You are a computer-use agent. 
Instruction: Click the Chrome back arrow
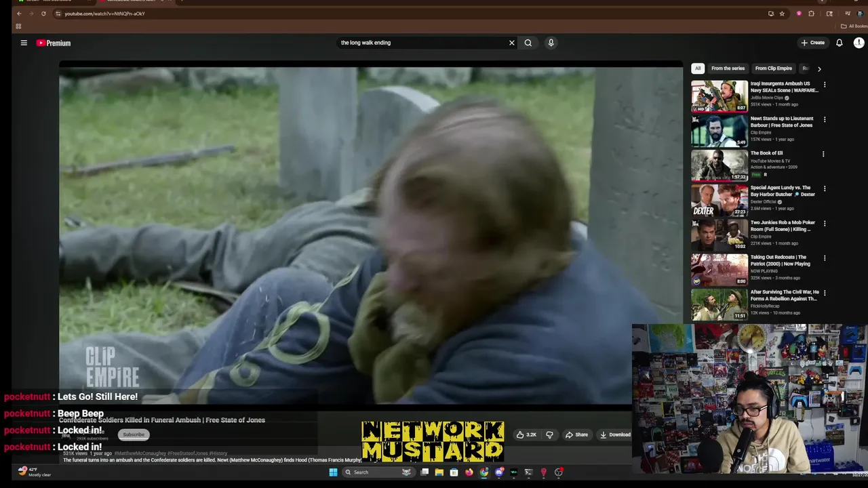tap(19, 14)
